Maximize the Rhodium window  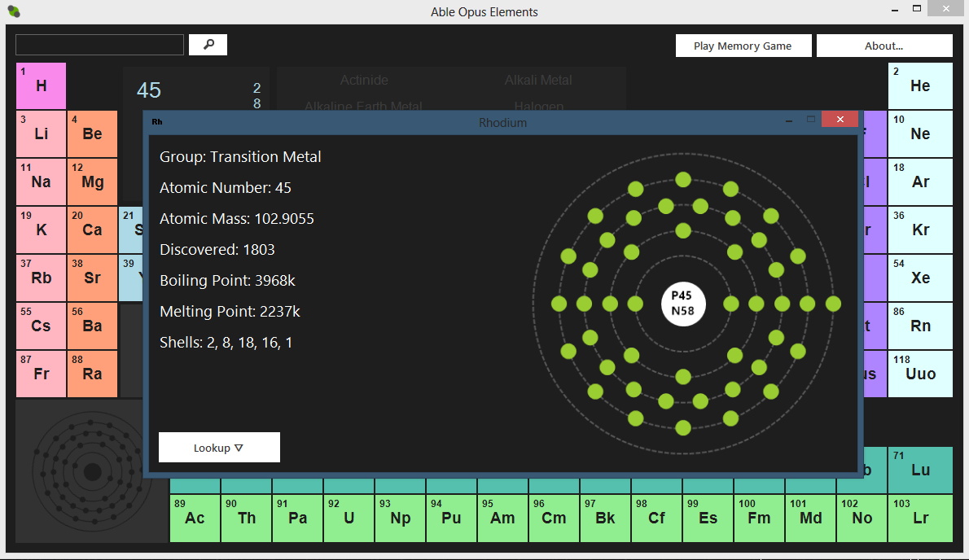(x=811, y=119)
